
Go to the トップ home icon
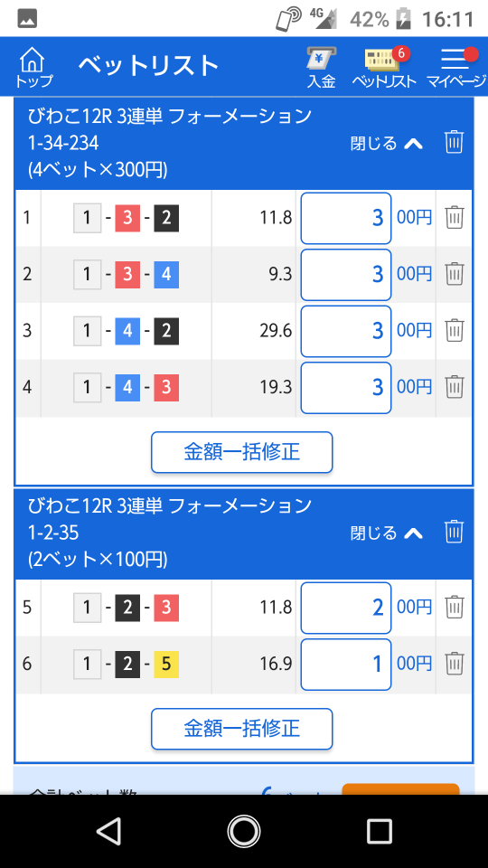pyautogui.click(x=33, y=67)
